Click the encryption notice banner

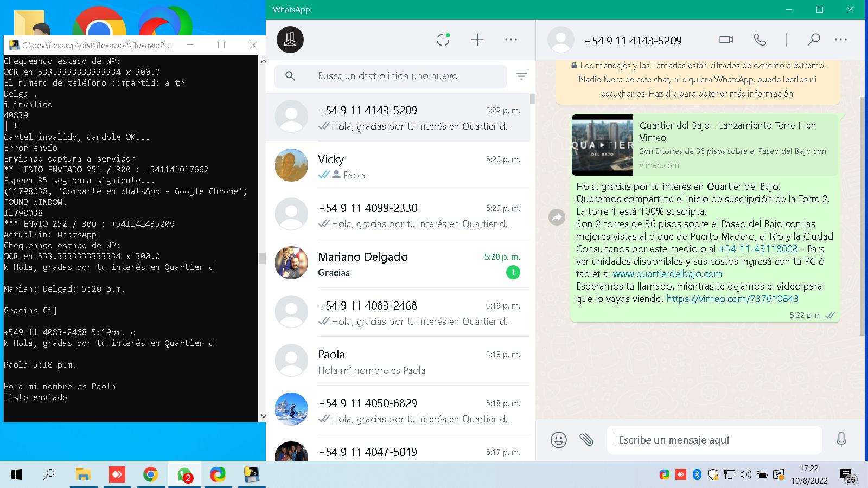[698, 80]
